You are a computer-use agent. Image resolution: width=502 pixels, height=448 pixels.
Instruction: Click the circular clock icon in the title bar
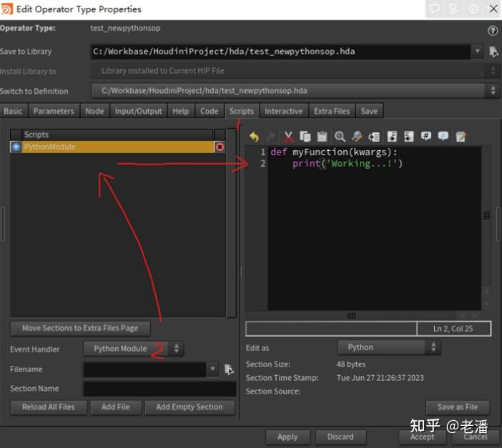(473, 9)
